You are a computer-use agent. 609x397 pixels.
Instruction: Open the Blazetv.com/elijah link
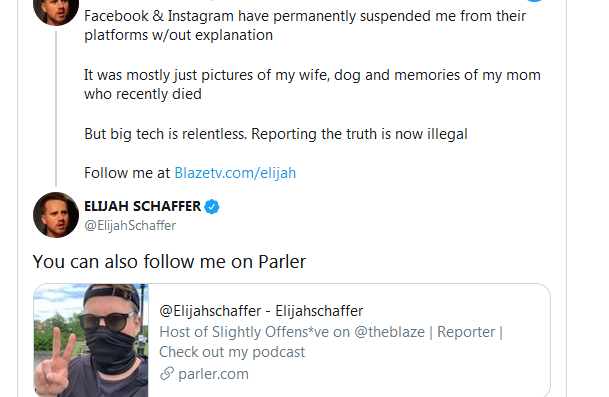235,173
